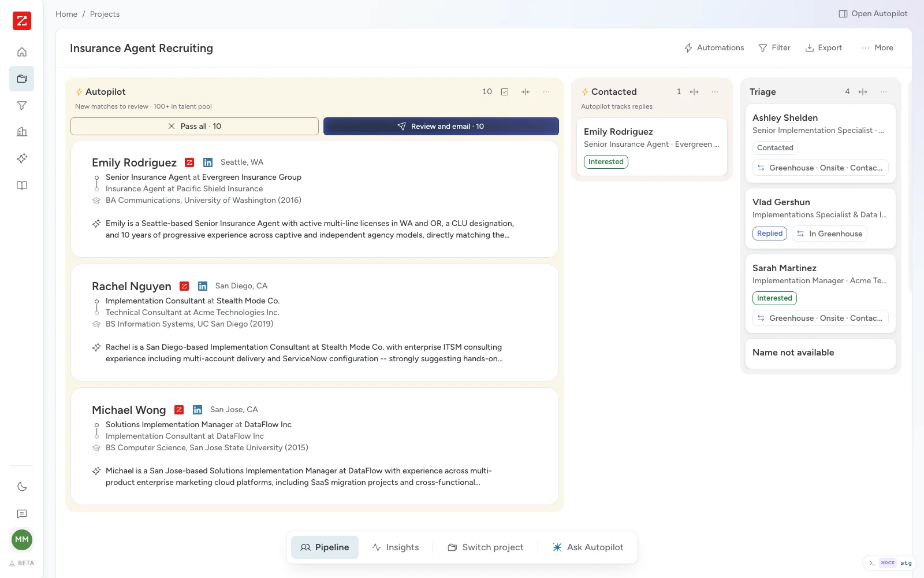
Task: Open Ashley Shelden's Greenhouse sync tag
Action: coord(820,168)
